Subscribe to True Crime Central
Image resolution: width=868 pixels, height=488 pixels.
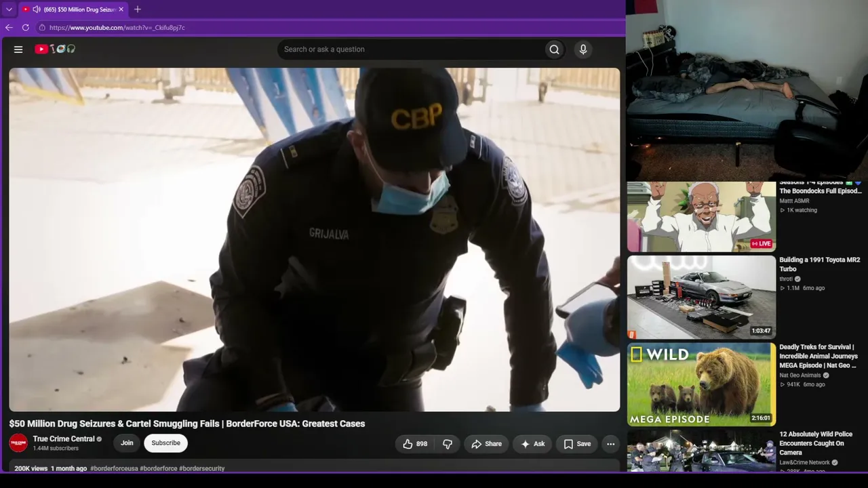click(165, 443)
